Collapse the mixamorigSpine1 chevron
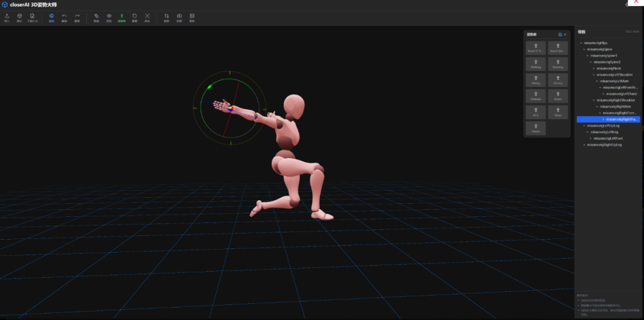644x320 pixels. pyautogui.click(x=587, y=55)
